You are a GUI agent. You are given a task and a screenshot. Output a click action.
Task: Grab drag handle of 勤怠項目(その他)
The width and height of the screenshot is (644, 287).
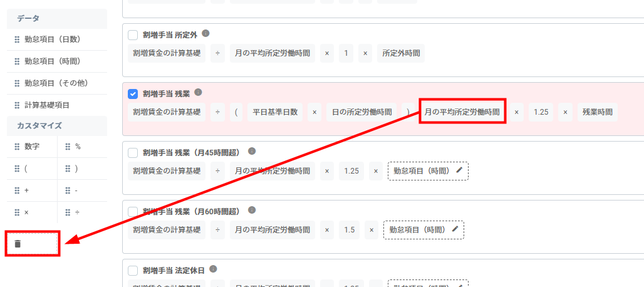18,83
